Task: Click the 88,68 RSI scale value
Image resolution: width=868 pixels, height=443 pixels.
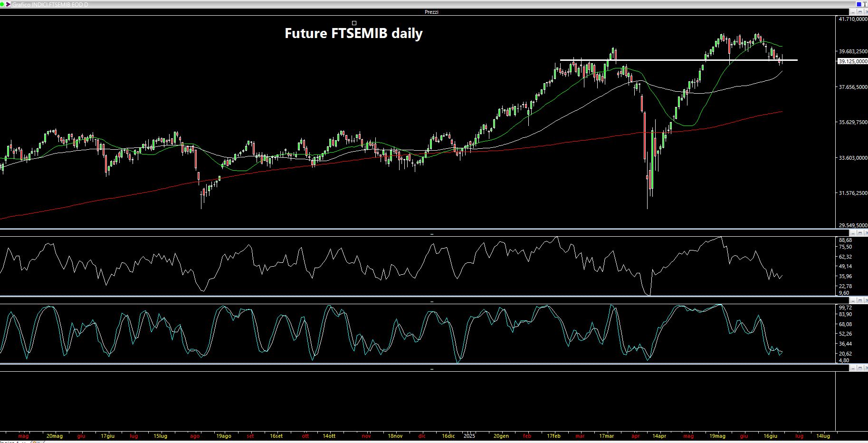Action: [845, 241]
